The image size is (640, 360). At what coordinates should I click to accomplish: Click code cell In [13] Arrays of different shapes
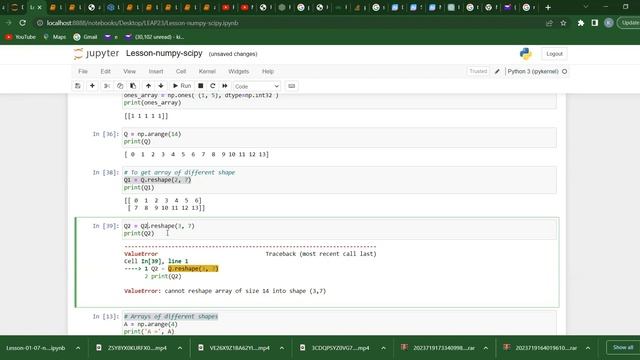click(x=339, y=323)
